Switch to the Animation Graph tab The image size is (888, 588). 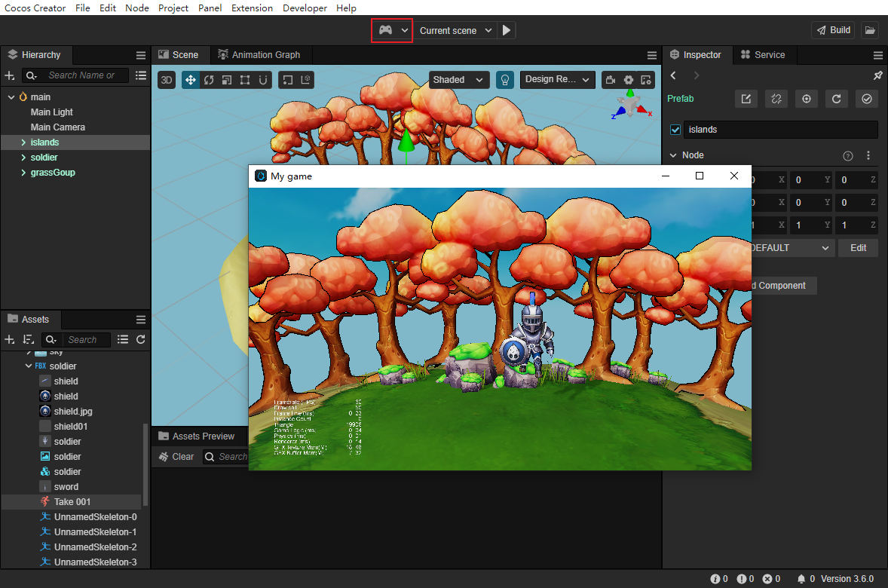[259, 55]
